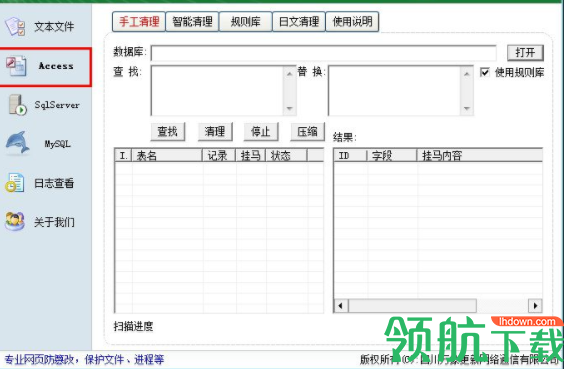Click the 扫描进度 label text
The image size is (564, 369).
(133, 326)
